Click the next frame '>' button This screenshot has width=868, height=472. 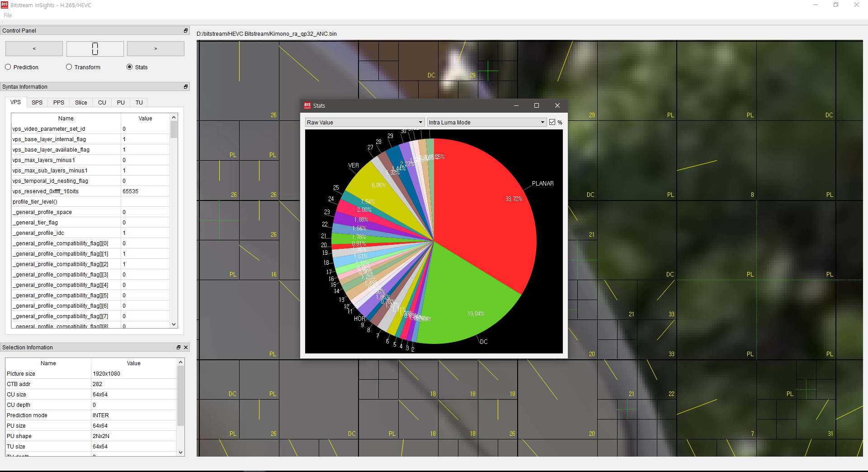tap(156, 48)
